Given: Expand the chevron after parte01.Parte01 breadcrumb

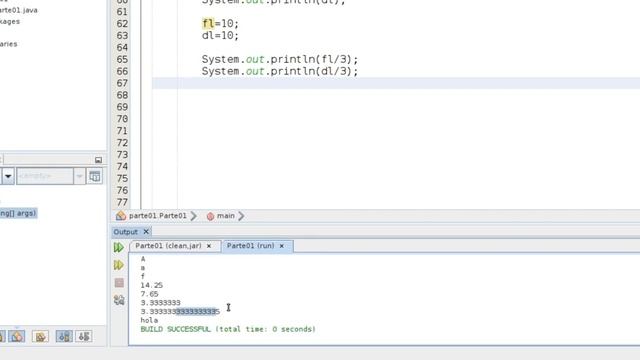Looking at the screenshot, I should pos(193,216).
